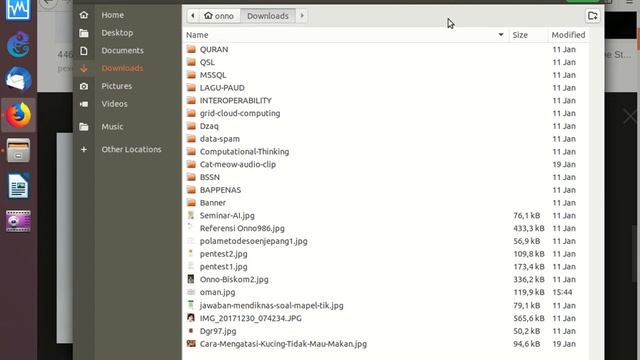
Task: Sort by the Modified column header
Action: [568, 35]
